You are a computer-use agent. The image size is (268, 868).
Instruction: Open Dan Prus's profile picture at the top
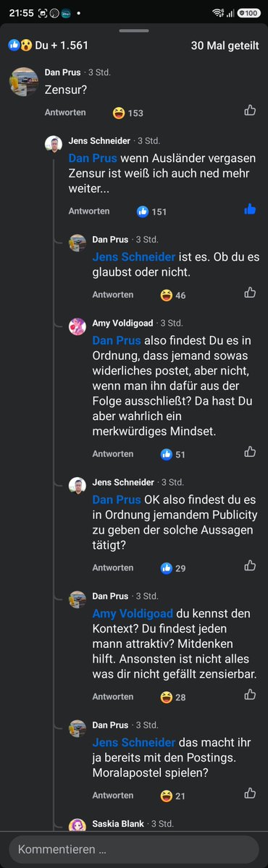[24, 82]
